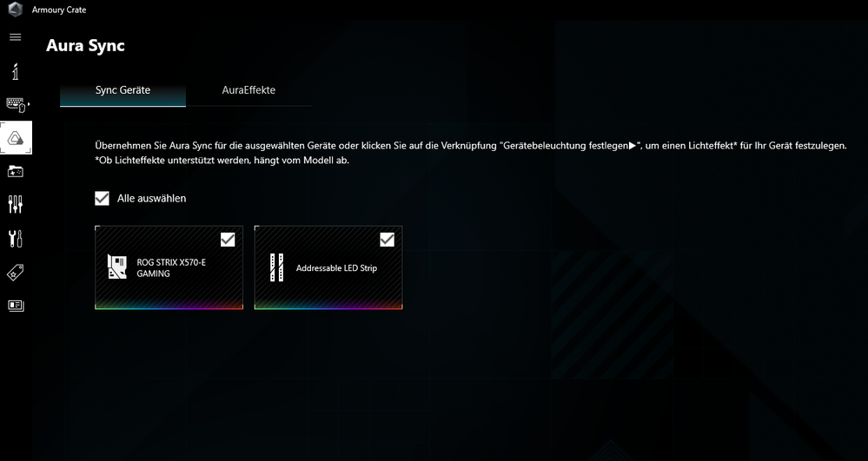Image resolution: width=868 pixels, height=461 pixels.
Task: Click the LED strip icon on Addressable card
Action: coord(277,268)
